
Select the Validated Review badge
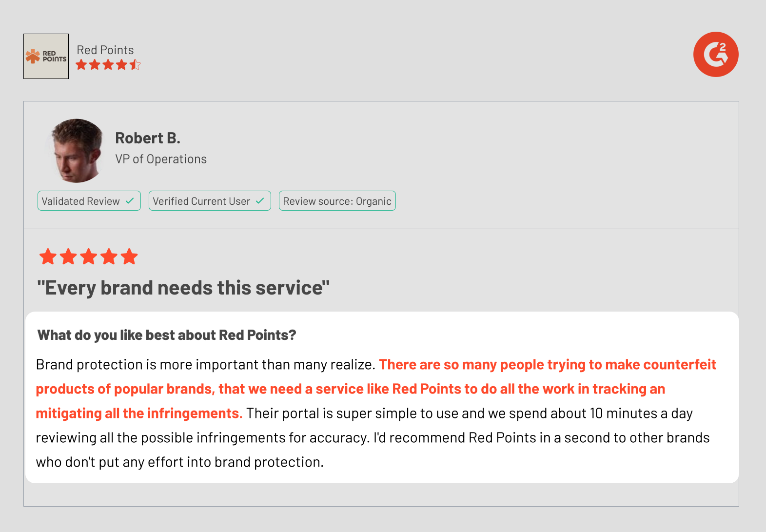89,201
